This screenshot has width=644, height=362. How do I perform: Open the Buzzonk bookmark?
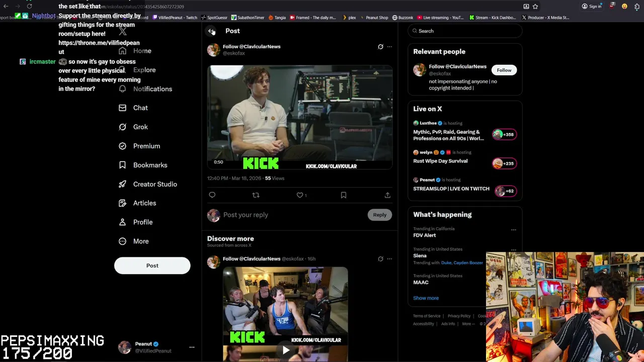(403, 18)
